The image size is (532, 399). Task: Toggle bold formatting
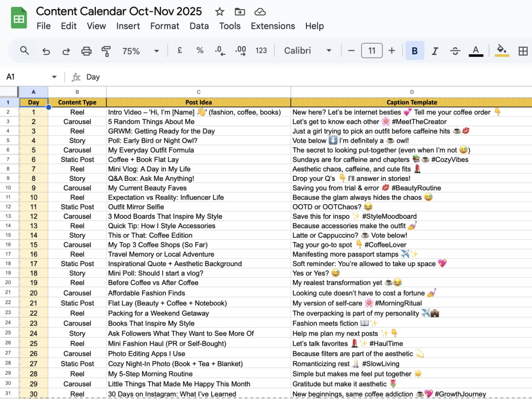(x=414, y=51)
